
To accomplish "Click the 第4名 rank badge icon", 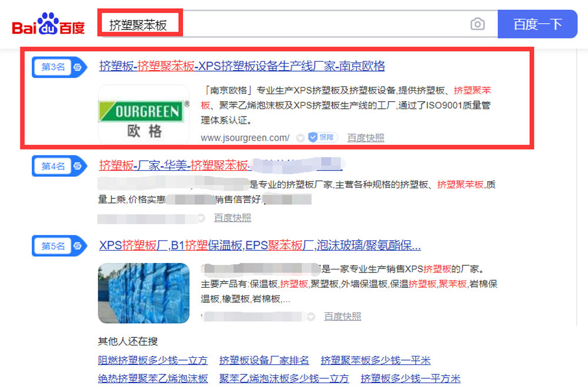I will pyautogui.click(x=59, y=166).
